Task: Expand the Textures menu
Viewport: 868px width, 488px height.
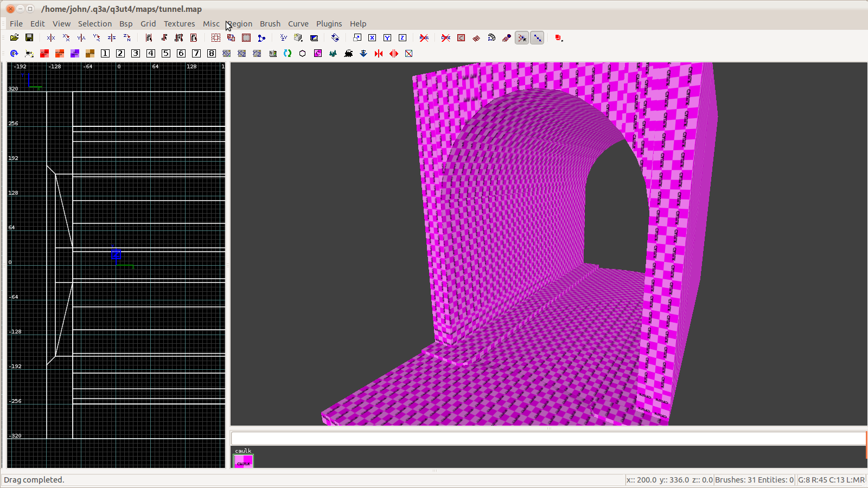Action: click(x=179, y=24)
